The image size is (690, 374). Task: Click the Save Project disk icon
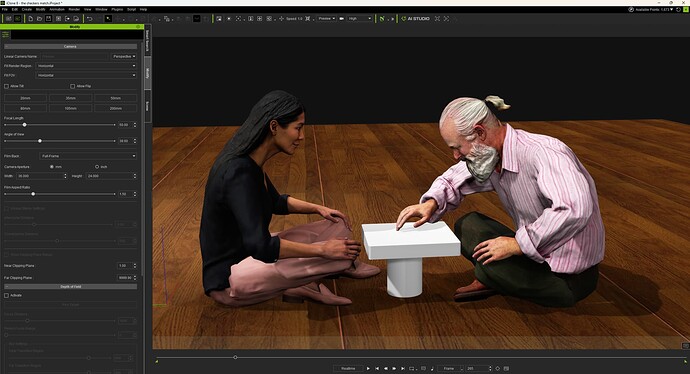(48, 18)
